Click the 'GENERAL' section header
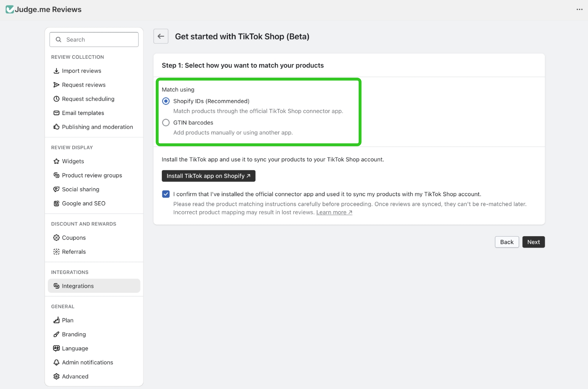Image resolution: width=588 pixels, height=389 pixels. (x=63, y=307)
